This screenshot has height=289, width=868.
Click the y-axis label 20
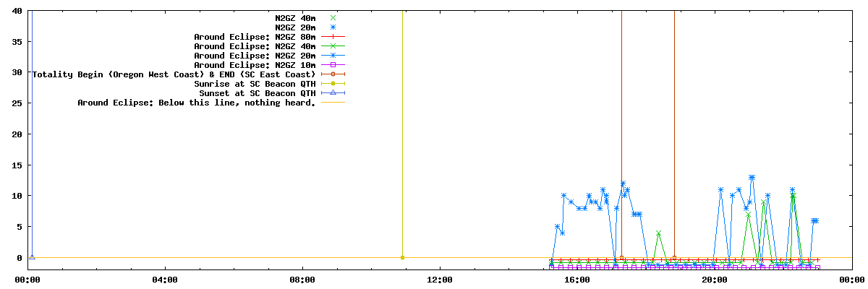click(17, 134)
